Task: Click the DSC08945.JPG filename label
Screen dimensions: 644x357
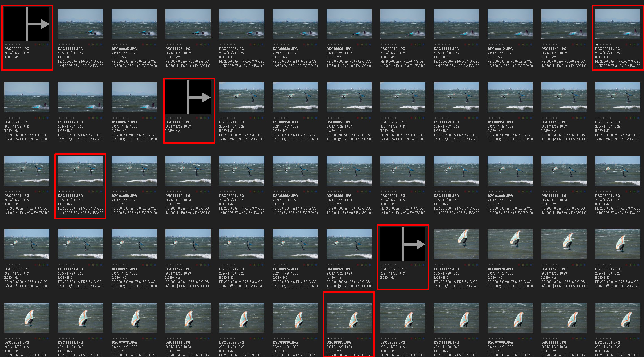Action: click(17, 122)
